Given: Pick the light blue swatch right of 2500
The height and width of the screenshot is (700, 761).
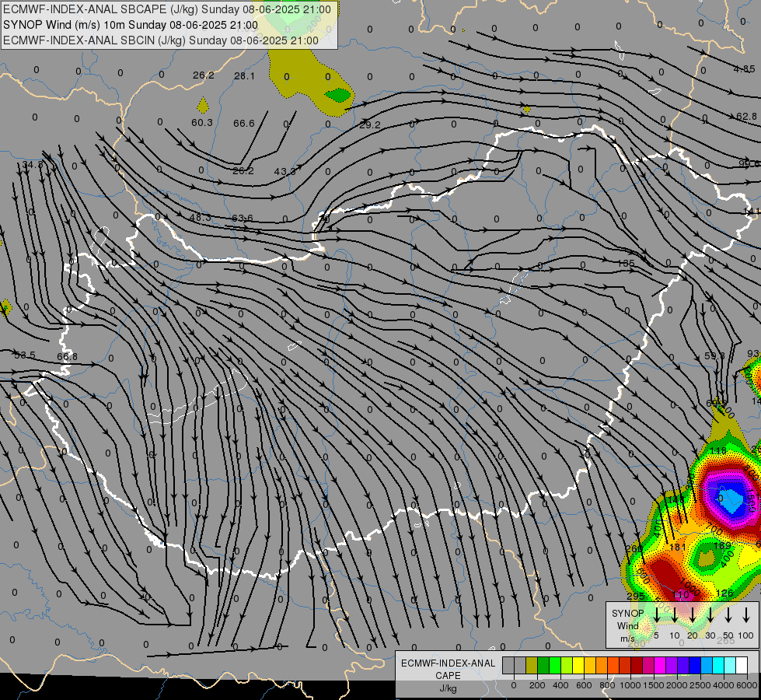Looking at the screenshot, I should [706, 666].
